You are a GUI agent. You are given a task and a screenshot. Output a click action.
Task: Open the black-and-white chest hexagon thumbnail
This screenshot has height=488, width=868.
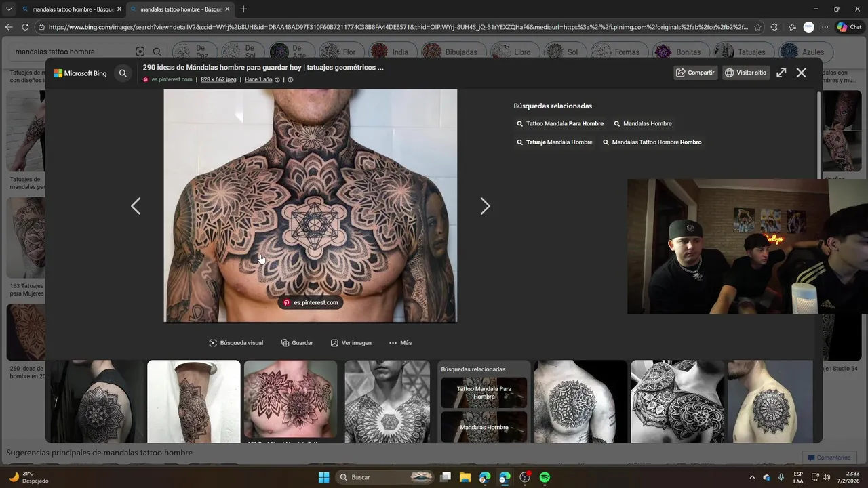click(387, 401)
